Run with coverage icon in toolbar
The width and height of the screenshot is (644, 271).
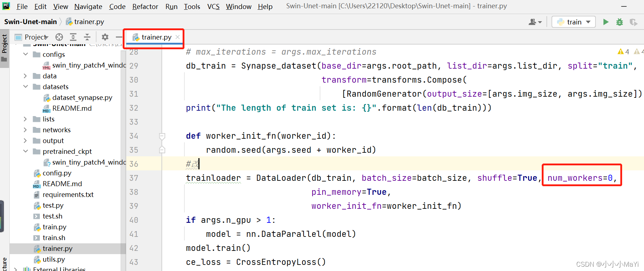point(634,22)
